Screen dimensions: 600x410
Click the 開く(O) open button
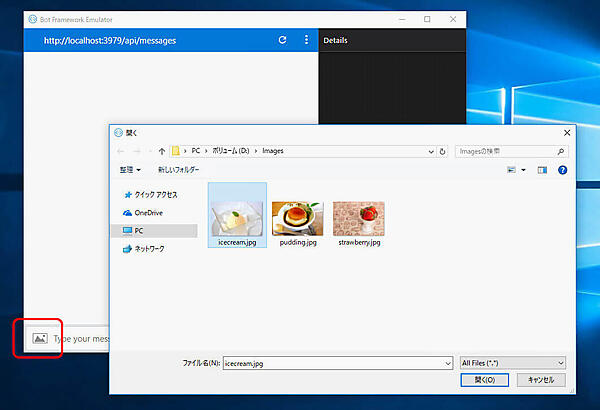[484, 380]
